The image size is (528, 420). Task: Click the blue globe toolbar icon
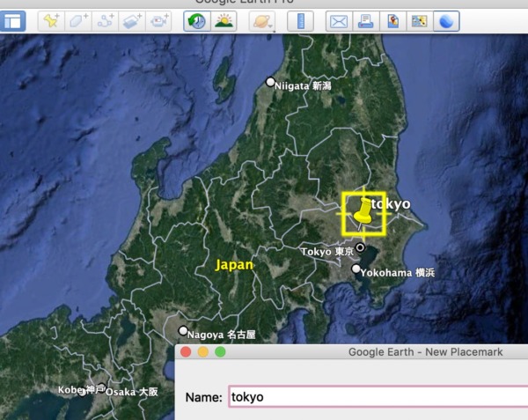(447, 21)
